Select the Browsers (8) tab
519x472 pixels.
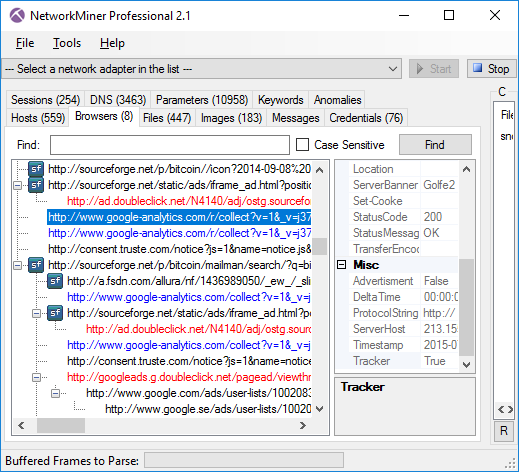[104, 116]
